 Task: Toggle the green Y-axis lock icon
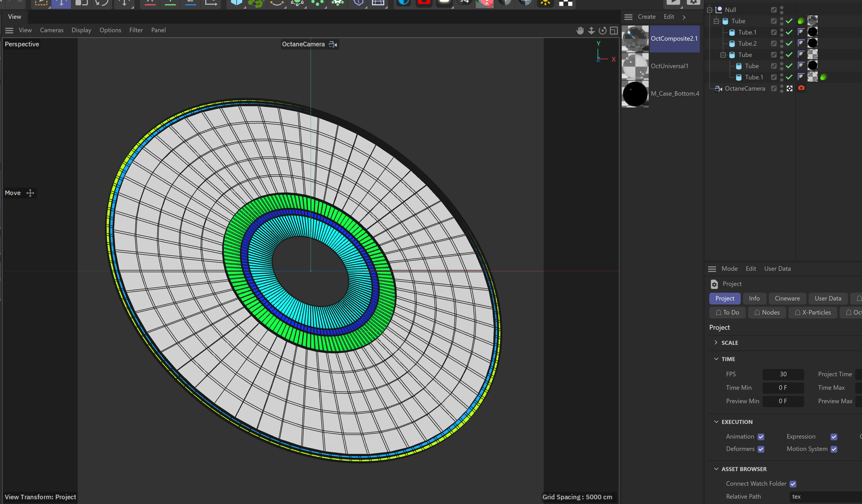point(170,3)
